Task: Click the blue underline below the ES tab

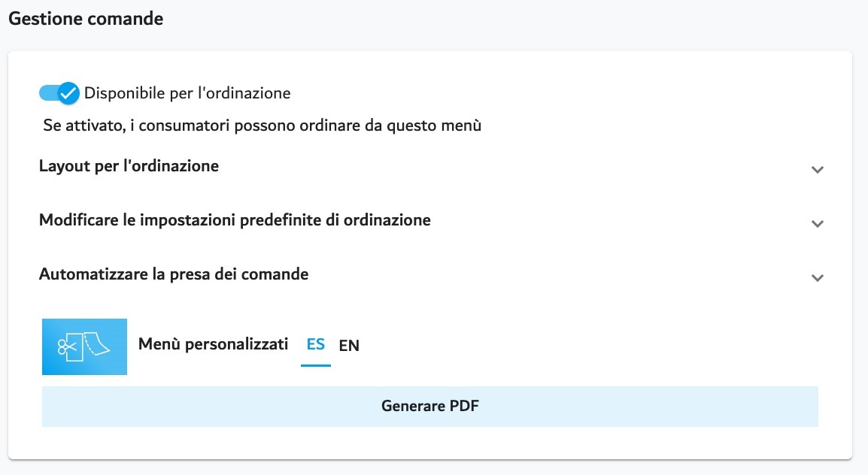Action: (x=316, y=365)
